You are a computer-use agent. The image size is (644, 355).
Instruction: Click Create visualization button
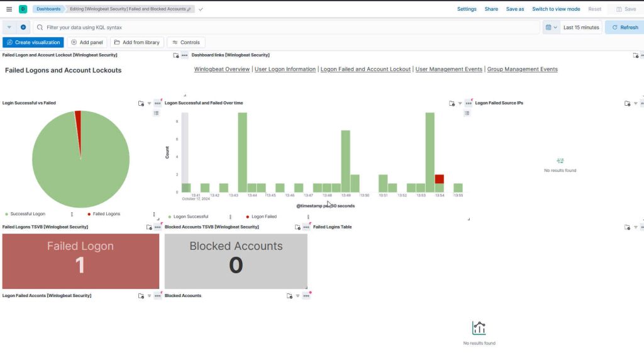click(x=33, y=42)
